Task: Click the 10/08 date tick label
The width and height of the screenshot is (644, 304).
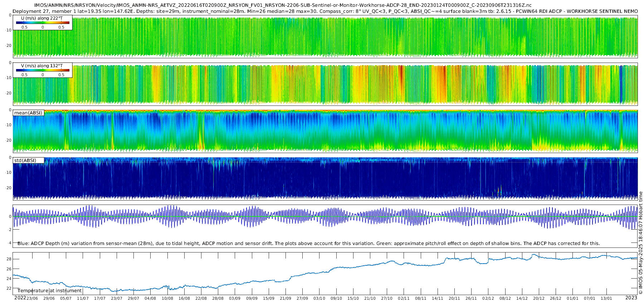Action: pos(167,298)
